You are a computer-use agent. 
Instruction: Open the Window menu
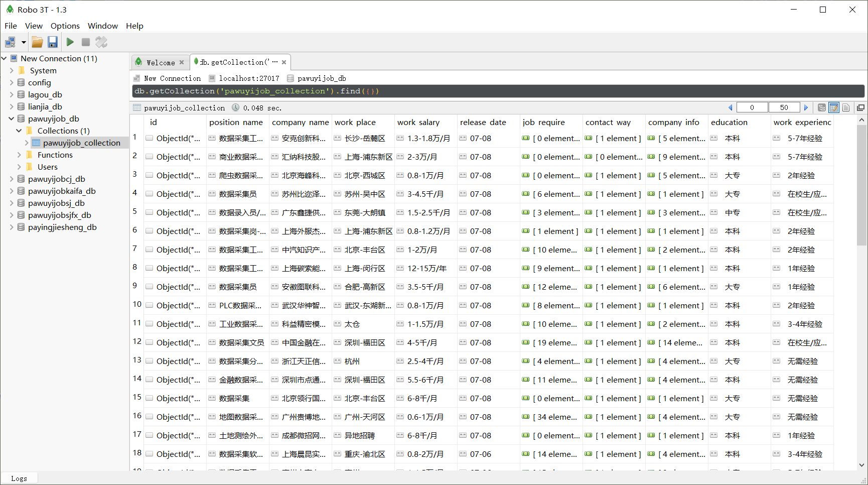pos(103,26)
